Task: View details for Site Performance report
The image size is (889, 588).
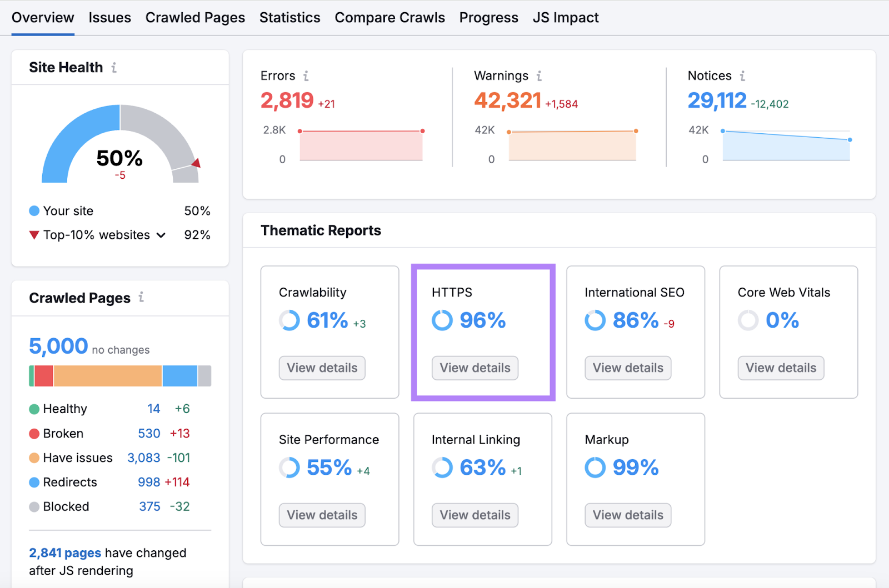Action: point(322,515)
